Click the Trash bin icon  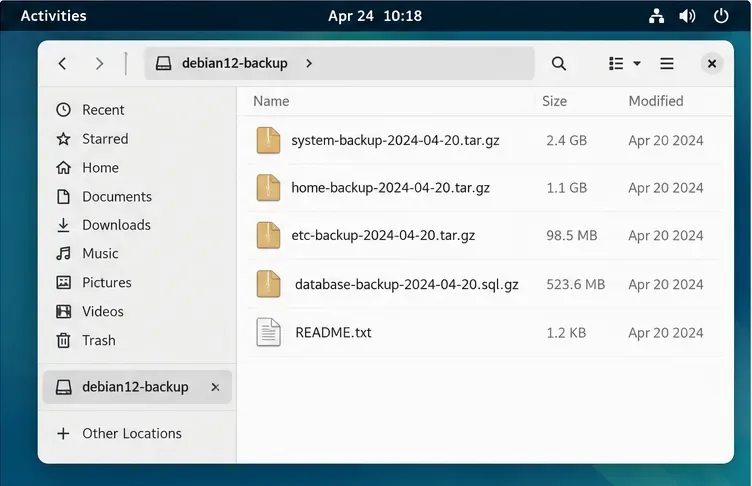tap(63, 340)
